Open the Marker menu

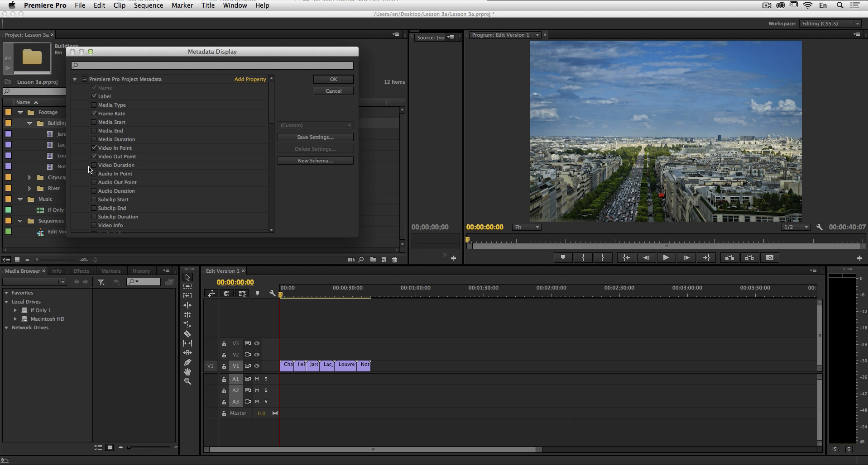coord(182,5)
